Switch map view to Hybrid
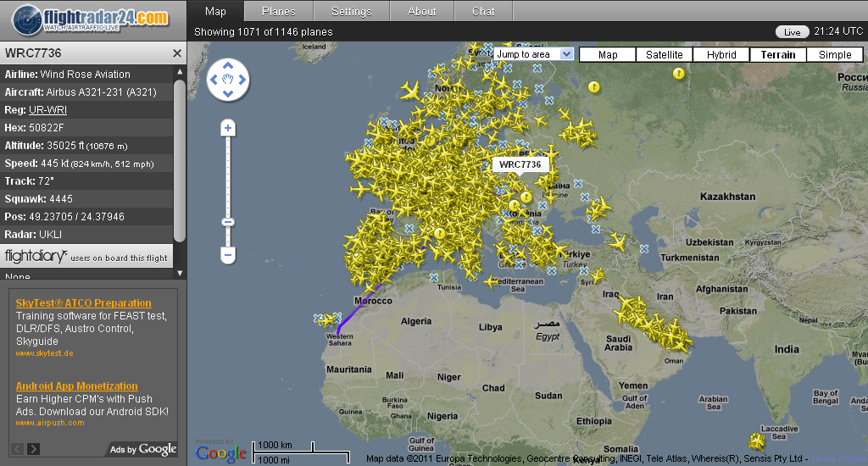The height and width of the screenshot is (466, 868). (x=721, y=54)
